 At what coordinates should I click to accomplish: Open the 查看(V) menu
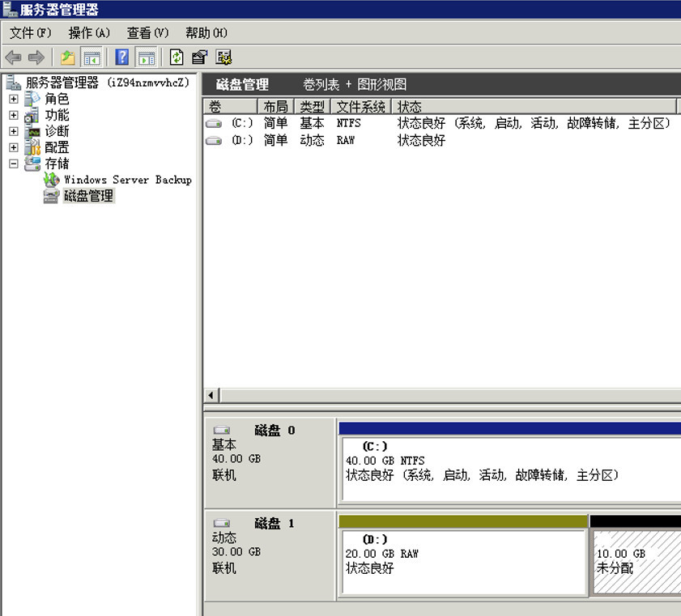(x=147, y=32)
